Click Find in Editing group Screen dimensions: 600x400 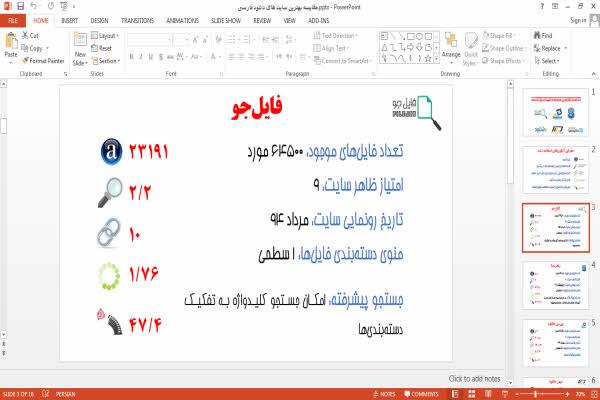coord(543,36)
